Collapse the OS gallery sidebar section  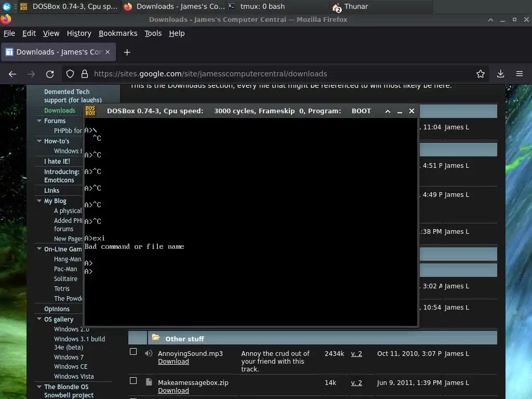39,319
